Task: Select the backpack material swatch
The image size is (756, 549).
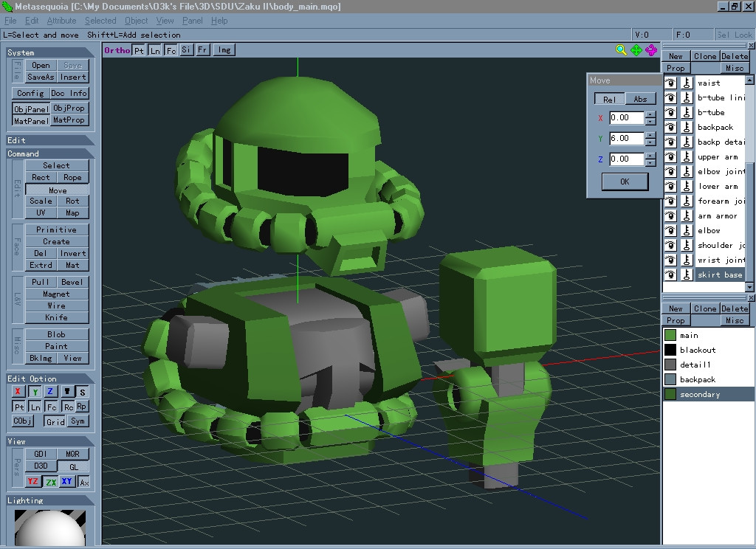Action: pos(670,379)
